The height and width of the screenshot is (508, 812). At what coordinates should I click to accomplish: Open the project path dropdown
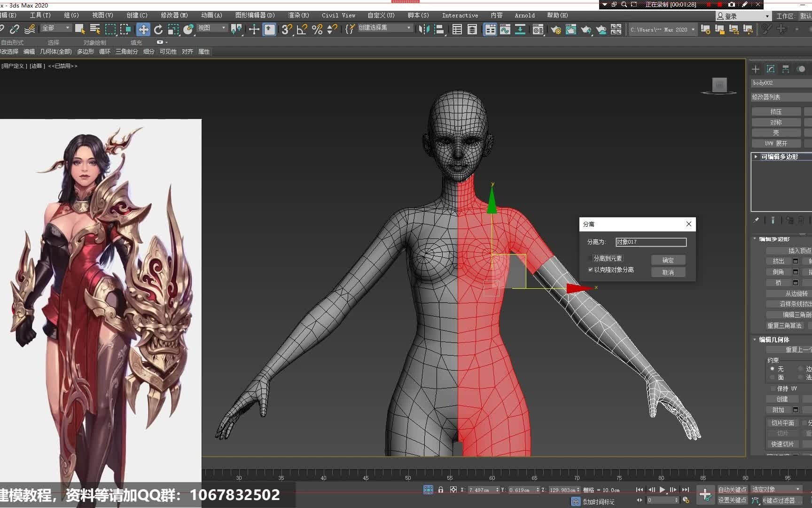662,30
